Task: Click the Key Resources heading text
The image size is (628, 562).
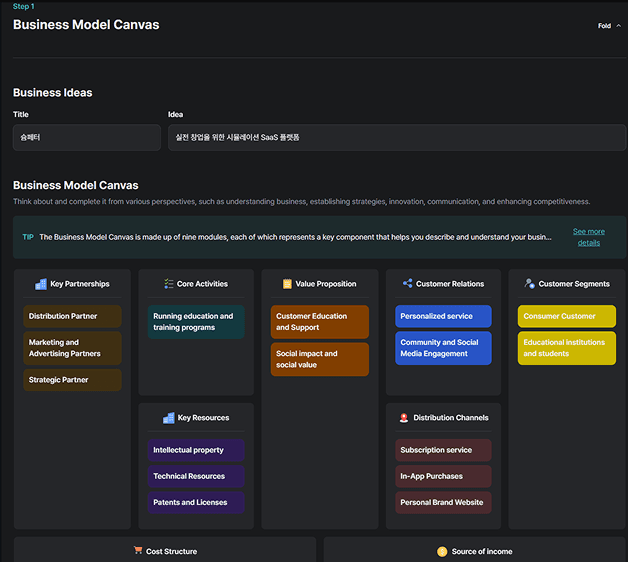Action: point(203,418)
